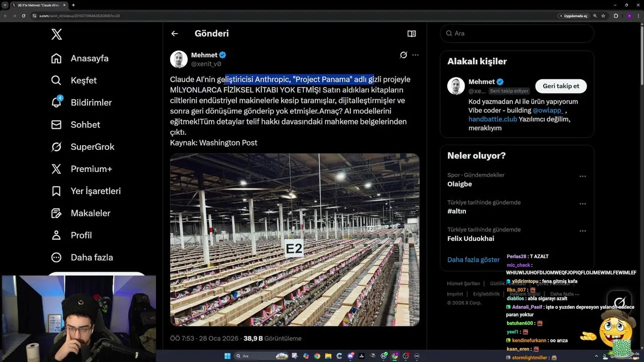
Task: Click the zoom magnifier in address bar
Action: tap(595, 16)
